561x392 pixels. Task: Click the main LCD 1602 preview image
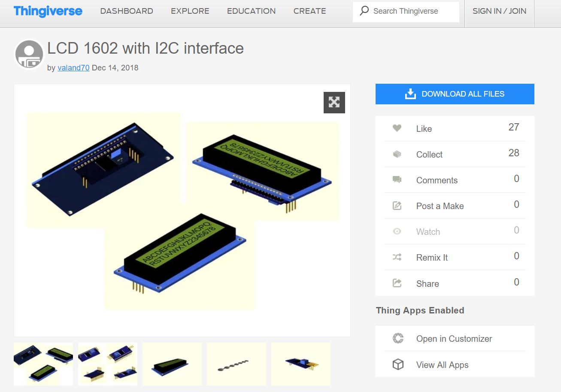pyautogui.click(x=182, y=210)
